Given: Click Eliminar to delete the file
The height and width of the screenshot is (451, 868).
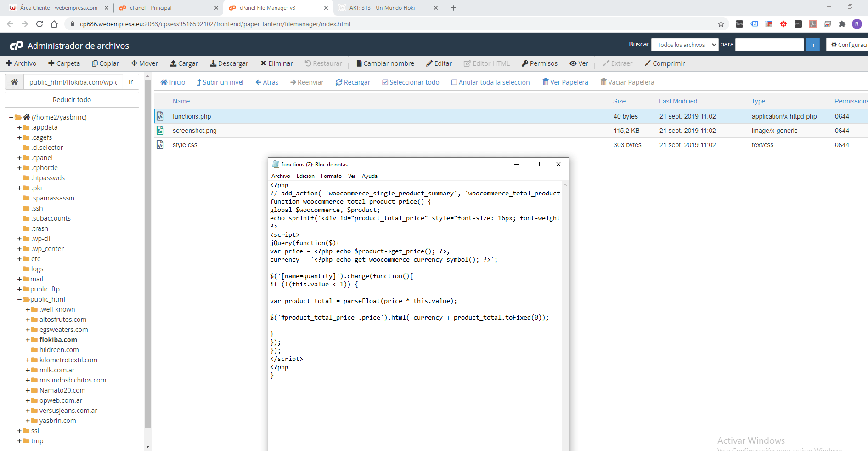Looking at the screenshot, I should pyautogui.click(x=277, y=63).
